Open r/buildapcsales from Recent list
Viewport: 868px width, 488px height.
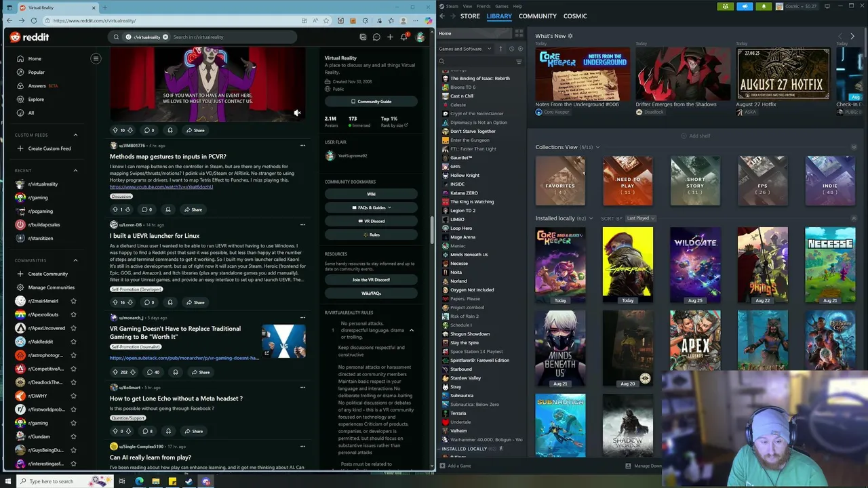[x=44, y=224]
